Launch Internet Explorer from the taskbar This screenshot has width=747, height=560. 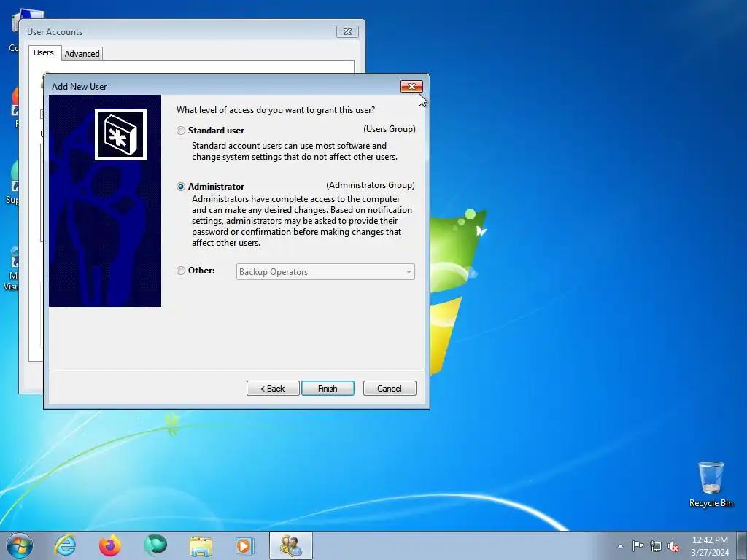65,545
